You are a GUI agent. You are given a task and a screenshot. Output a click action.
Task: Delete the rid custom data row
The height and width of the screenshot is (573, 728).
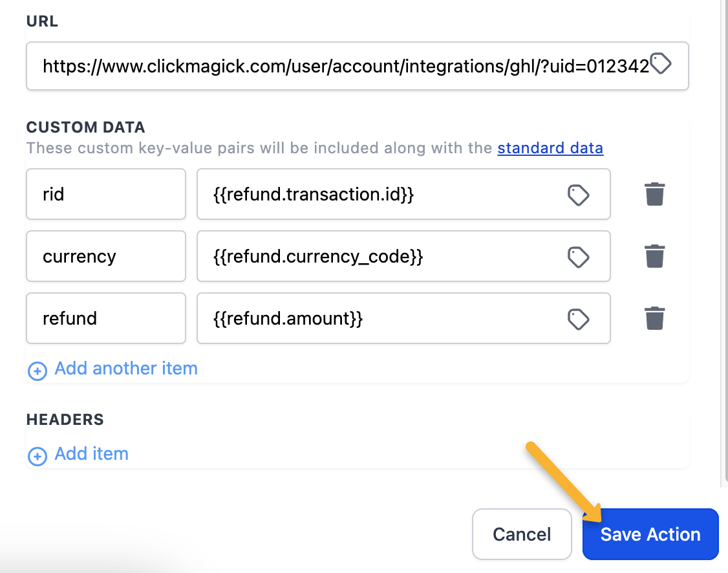tap(655, 194)
